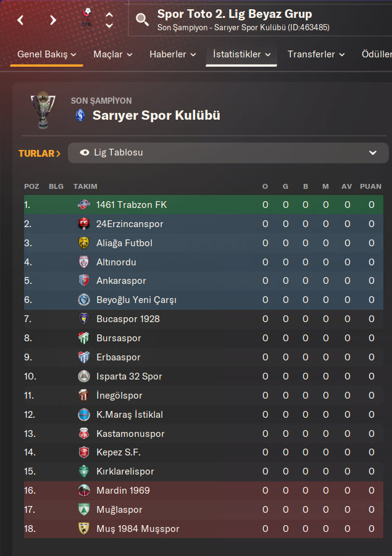392x556 pixels.
Task: Click the eye icon beside Lig Tablosu
Action: click(85, 152)
